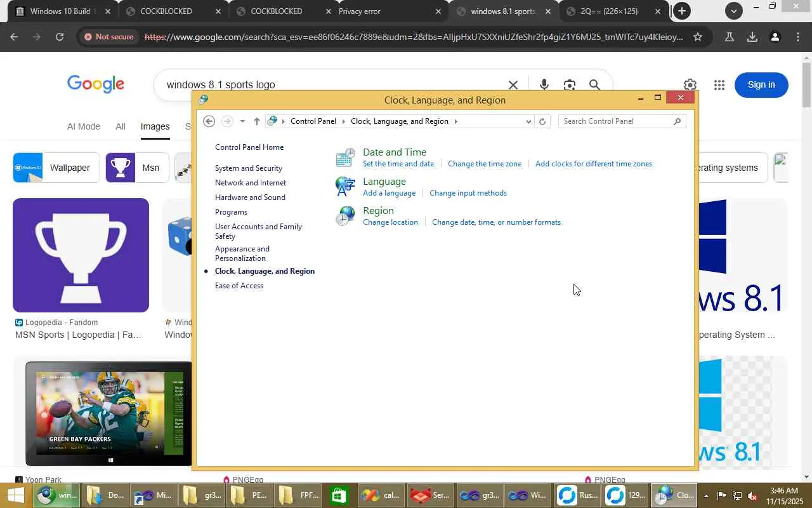Go to System and Security

pyautogui.click(x=249, y=168)
